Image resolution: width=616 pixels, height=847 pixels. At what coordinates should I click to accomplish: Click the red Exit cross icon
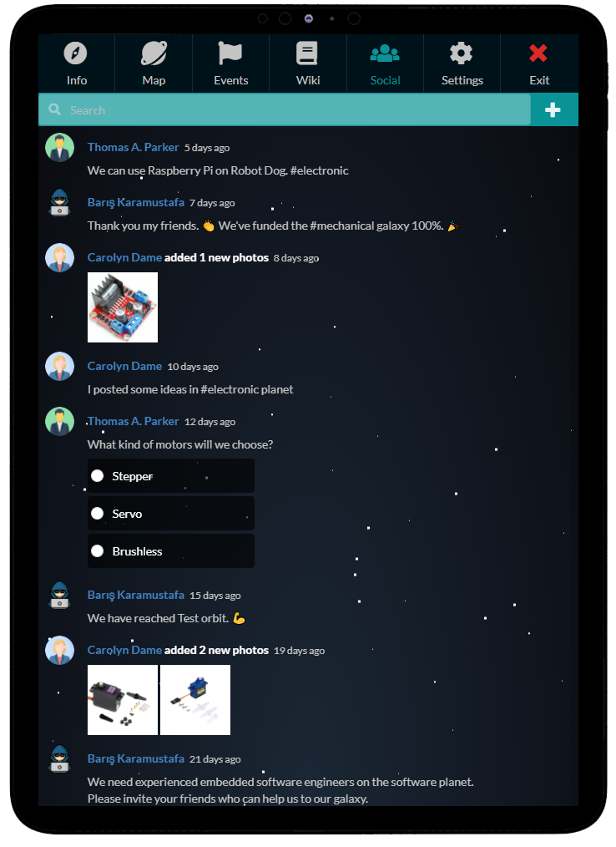(538, 53)
